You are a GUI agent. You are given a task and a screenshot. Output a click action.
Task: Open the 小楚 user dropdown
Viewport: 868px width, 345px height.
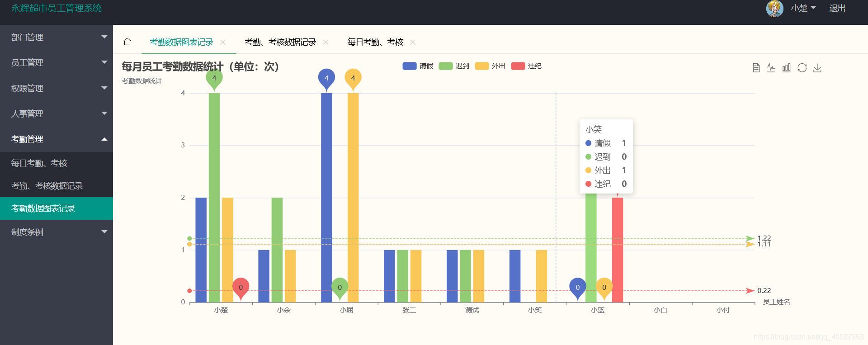(x=803, y=8)
